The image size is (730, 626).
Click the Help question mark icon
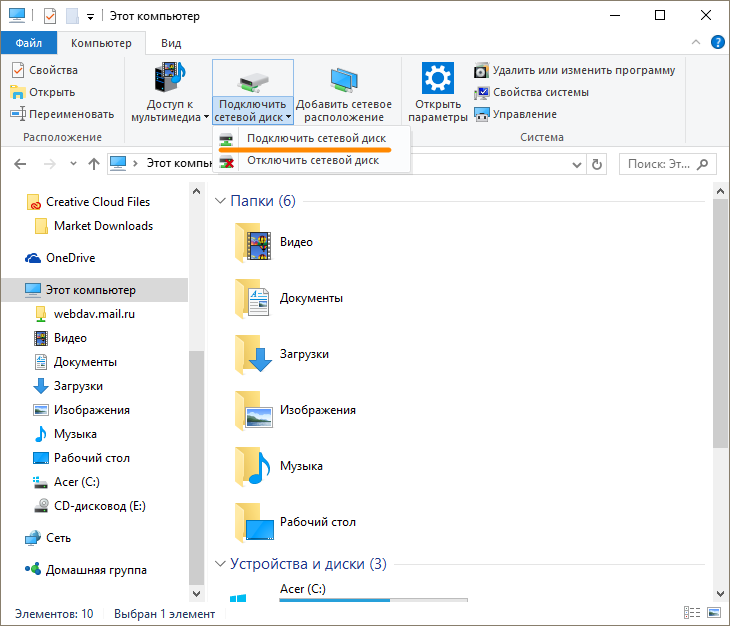point(717,42)
